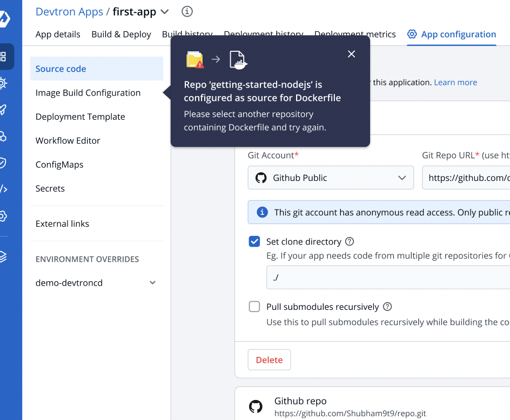Enable Pull submodules recursively checkbox
The image size is (510, 420).
[x=254, y=307]
